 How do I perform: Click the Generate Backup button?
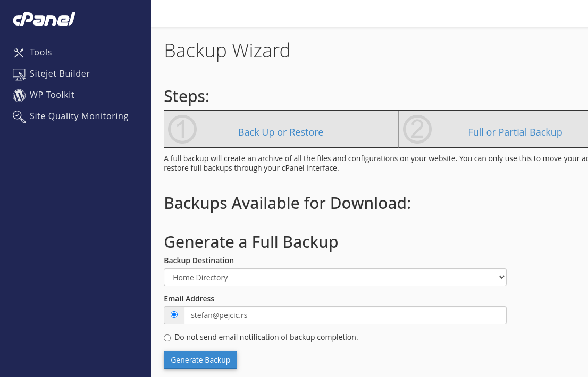pyautogui.click(x=200, y=360)
